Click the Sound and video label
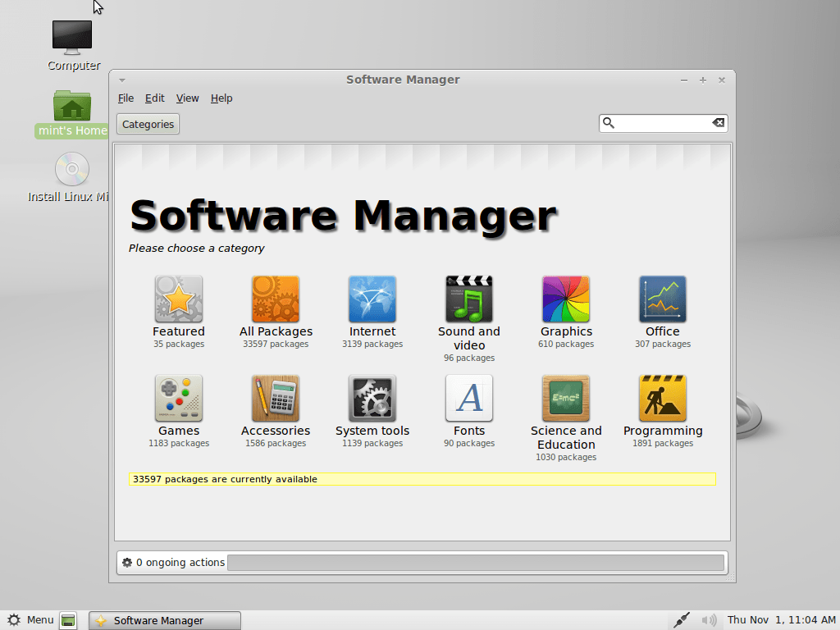The width and height of the screenshot is (840, 630). tap(468, 339)
